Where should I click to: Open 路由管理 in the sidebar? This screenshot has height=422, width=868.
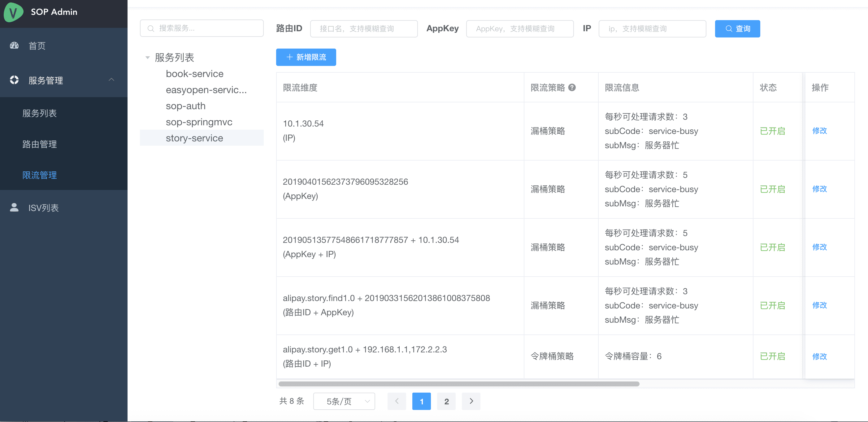point(39,144)
